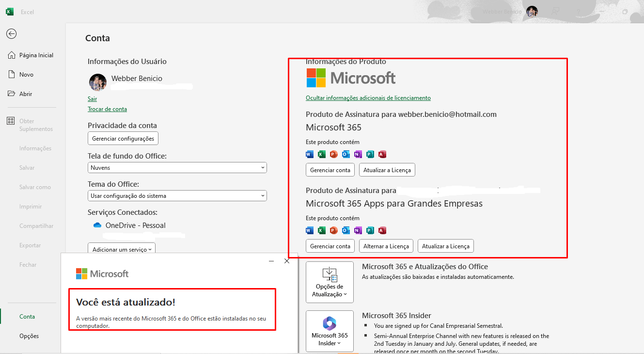This screenshot has height=354, width=644.
Task: Minimize the 'Você está atualizado!' popup
Action: click(x=271, y=261)
